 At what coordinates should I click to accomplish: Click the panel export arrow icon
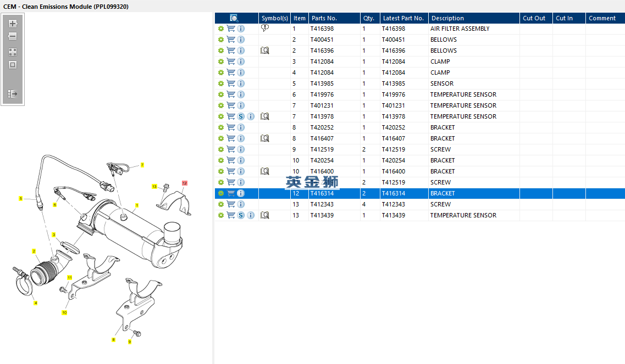pos(13,94)
